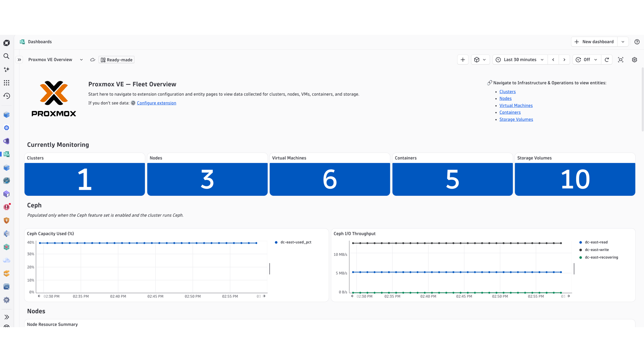The image size is (644, 362).
Task: Click the Ready-made badge
Action: pos(116,60)
